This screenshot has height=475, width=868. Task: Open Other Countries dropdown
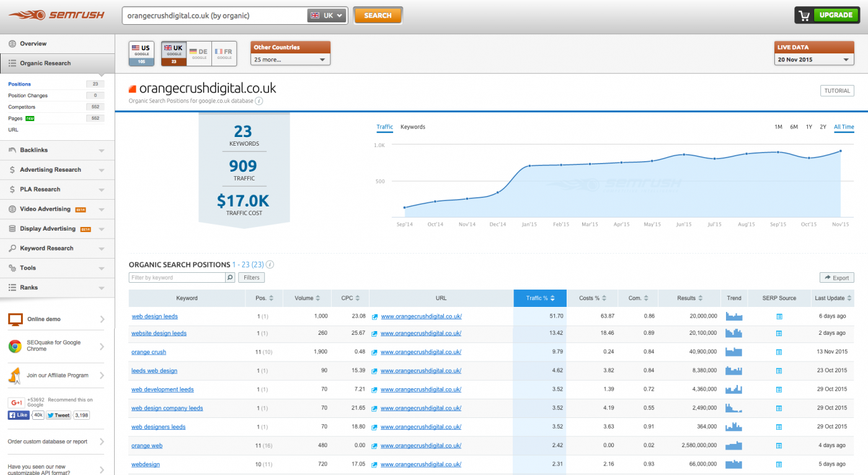coord(291,60)
